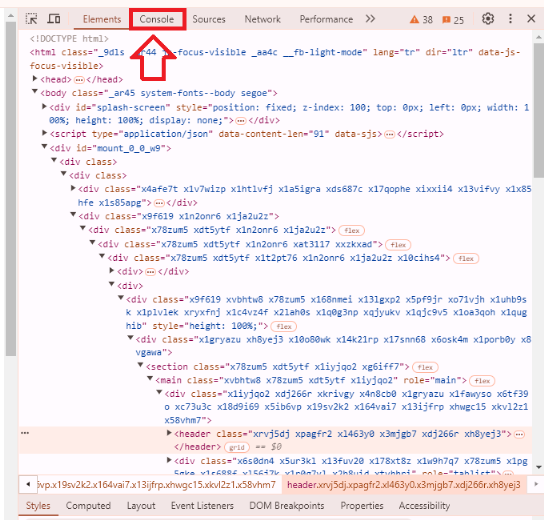Click the DOM tree scrollbar up arrow
The image size is (544, 520).
click(538, 37)
